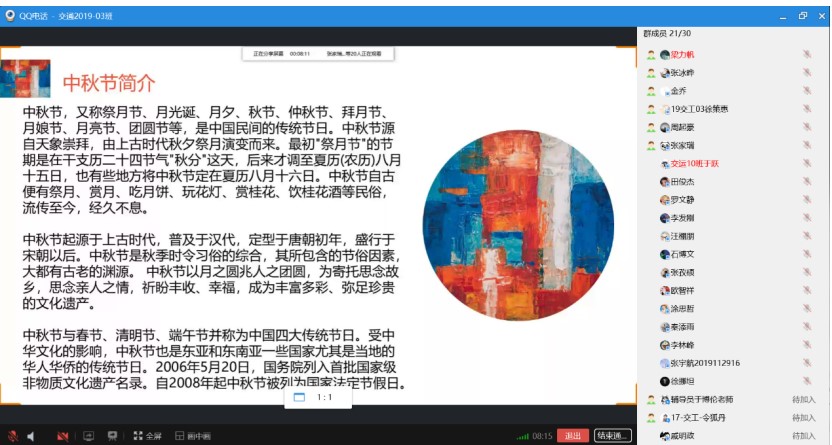
Task: Click 待加入 status next to 17-交工-令狐丹
Action: [803, 417]
